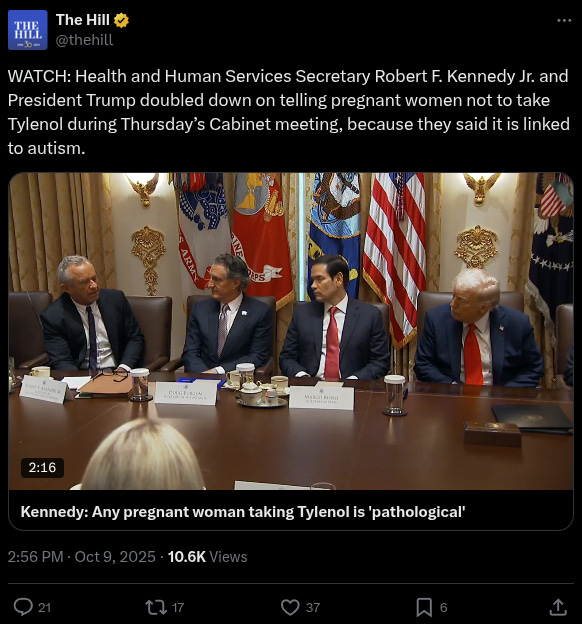Open the three-dot more options menu
The height and width of the screenshot is (624, 582).
coord(564,20)
